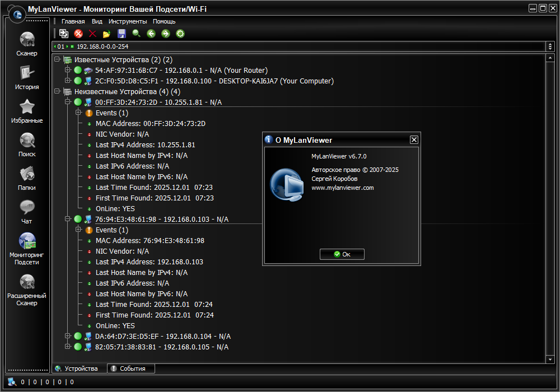Collapse the Известные Устройства group
Viewport: 560px width, 392px height.
(x=57, y=59)
